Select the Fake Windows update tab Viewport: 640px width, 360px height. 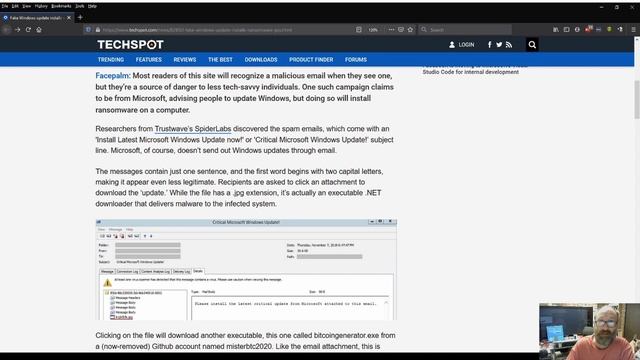[x=36, y=18]
